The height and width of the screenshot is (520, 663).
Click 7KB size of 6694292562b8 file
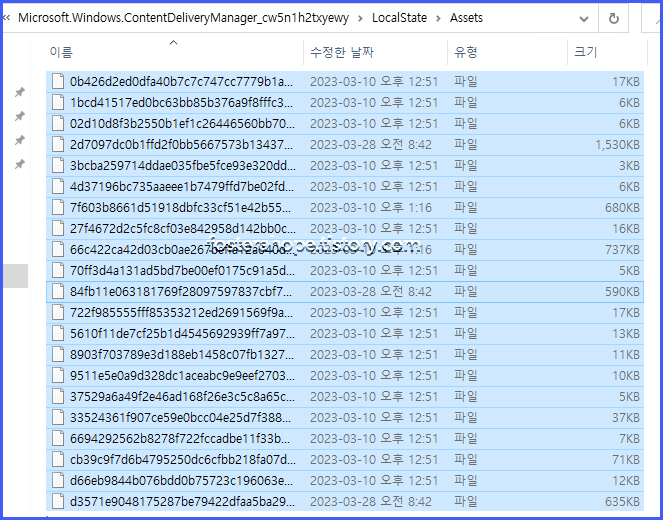coord(630,439)
